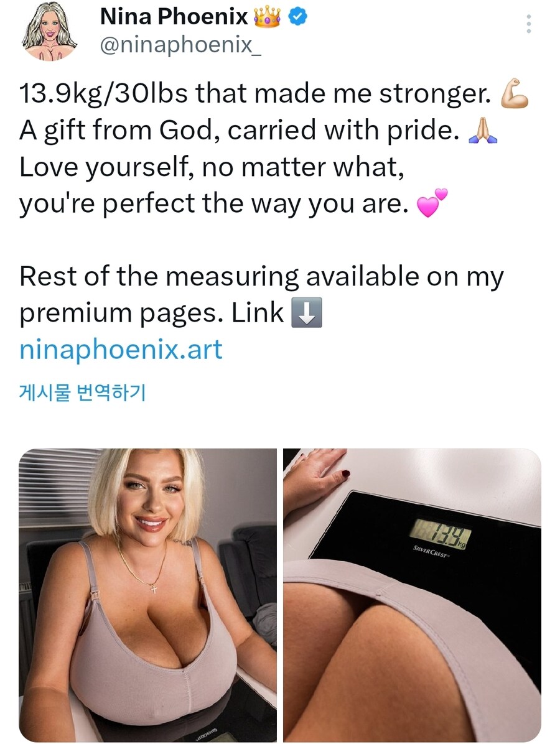Tap the Korean translate post link
The height and width of the screenshot is (744, 560).
point(82,393)
